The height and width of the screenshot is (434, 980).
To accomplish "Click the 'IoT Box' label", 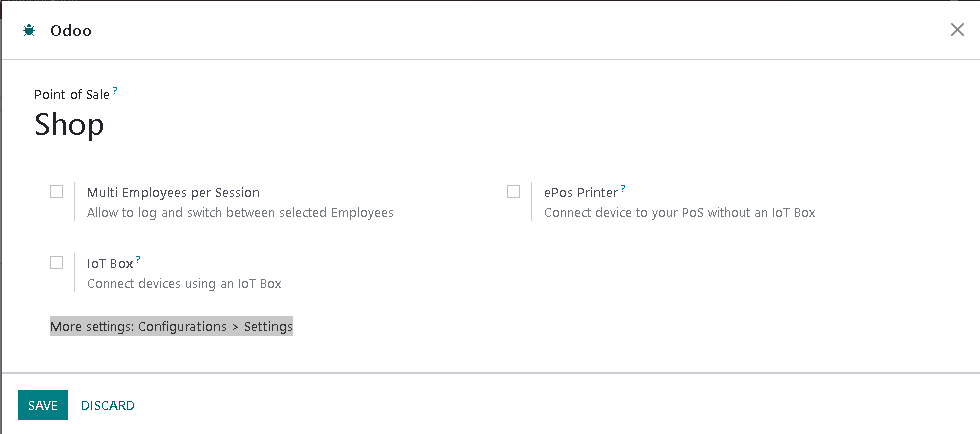I will 110,264.
